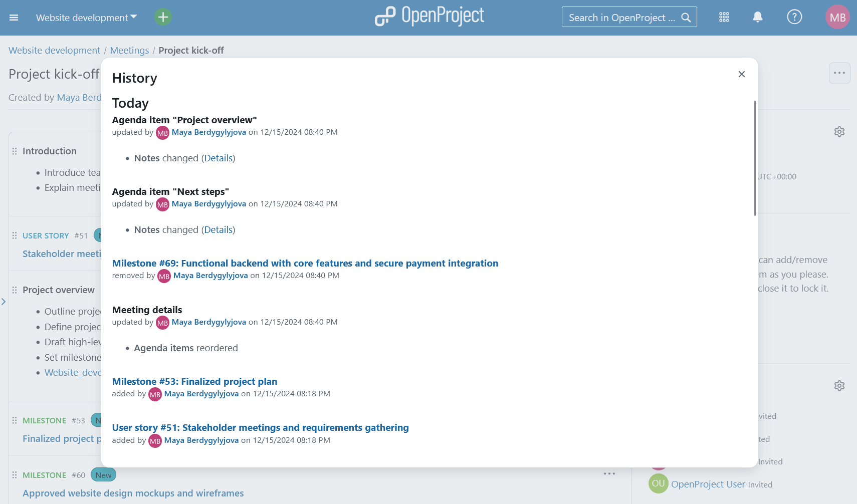Click the OpenProject logo
Viewport: 857px width, 504px height.
[x=429, y=16]
